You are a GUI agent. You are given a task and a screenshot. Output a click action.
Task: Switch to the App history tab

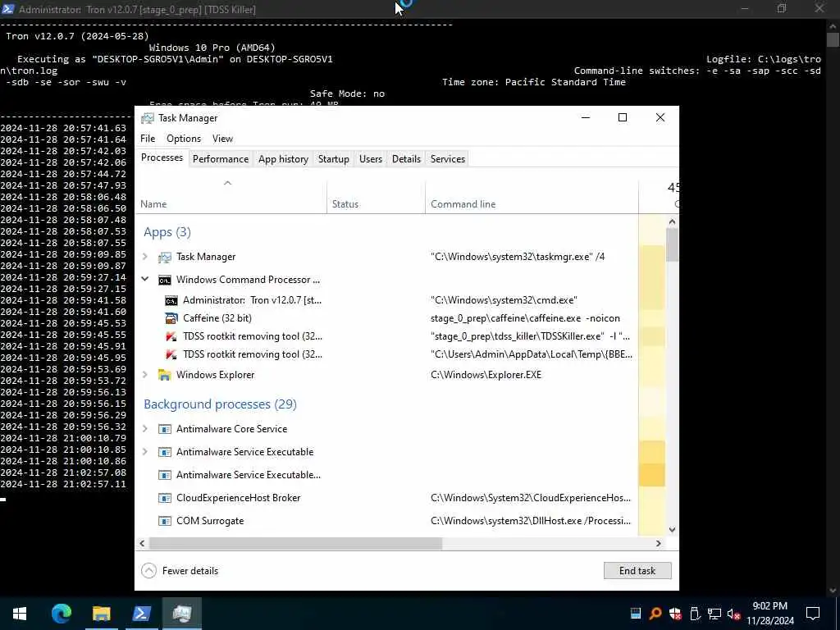tap(283, 158)
